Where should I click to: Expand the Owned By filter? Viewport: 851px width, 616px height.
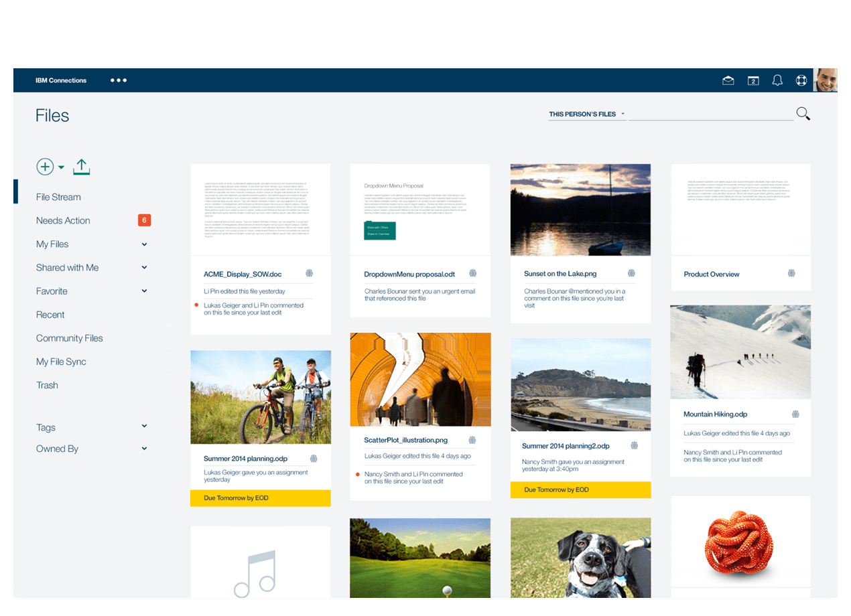point(144,449)
